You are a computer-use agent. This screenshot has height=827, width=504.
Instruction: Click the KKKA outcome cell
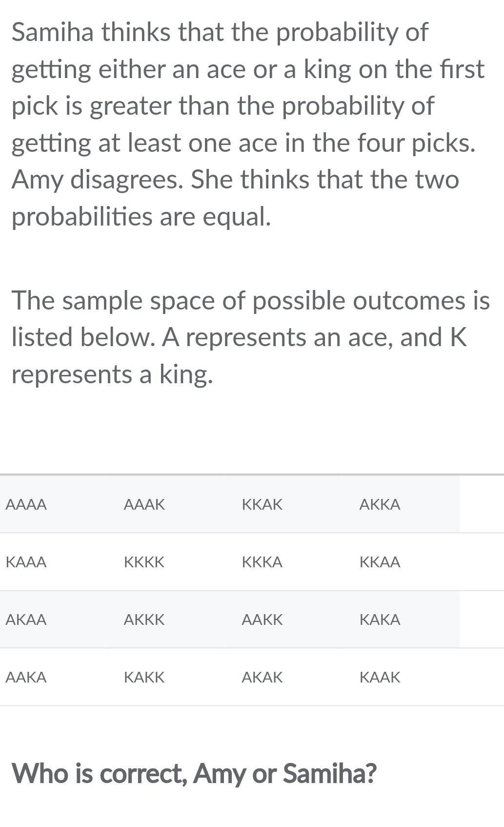pos(262,562)
